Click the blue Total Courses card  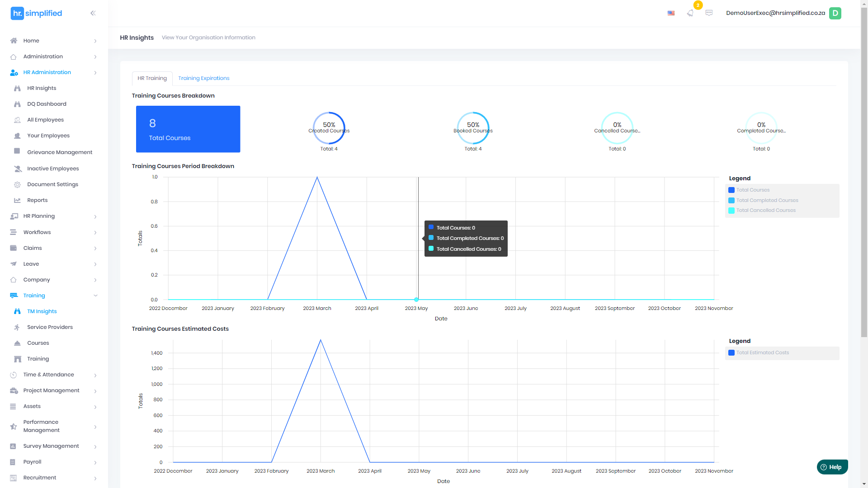tap(188, 129)
